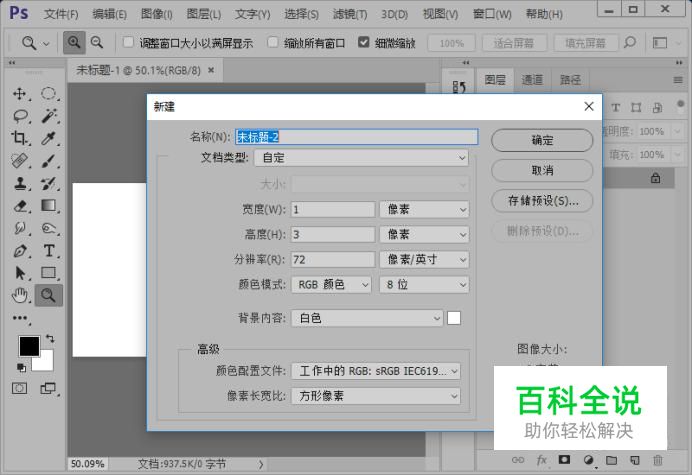Image resolution: width=692 pixels, height=475 pixels.
Task: Open the document type dropdown
Action: [361, 158]
